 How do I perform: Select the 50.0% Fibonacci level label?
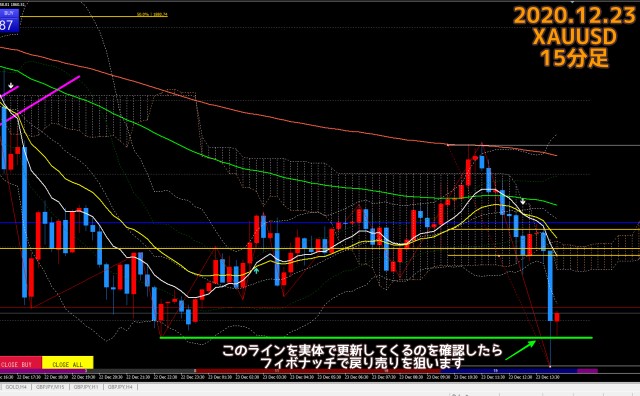coord(152,14)
